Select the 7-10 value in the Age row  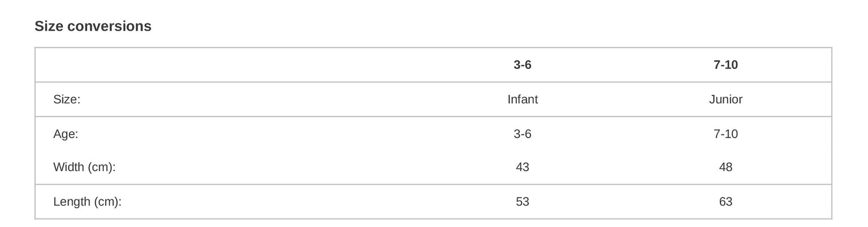[726, 134]
